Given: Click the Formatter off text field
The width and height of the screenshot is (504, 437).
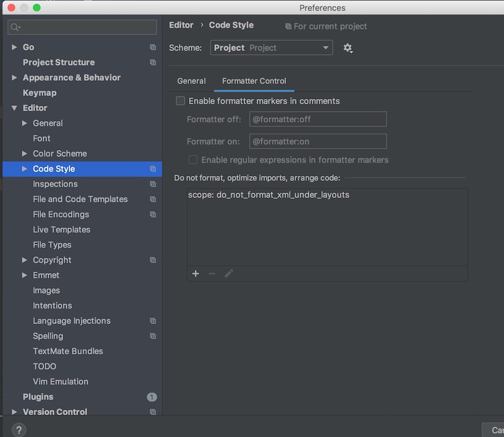Looking at the screenshot, I should point(318,119).
